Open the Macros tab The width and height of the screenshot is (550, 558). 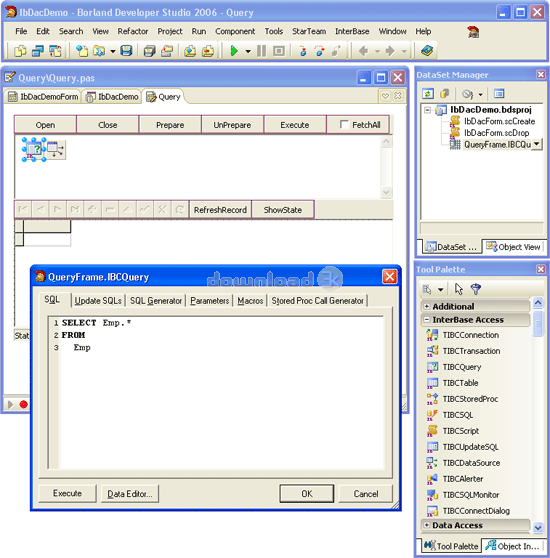(x=250, y=301)
